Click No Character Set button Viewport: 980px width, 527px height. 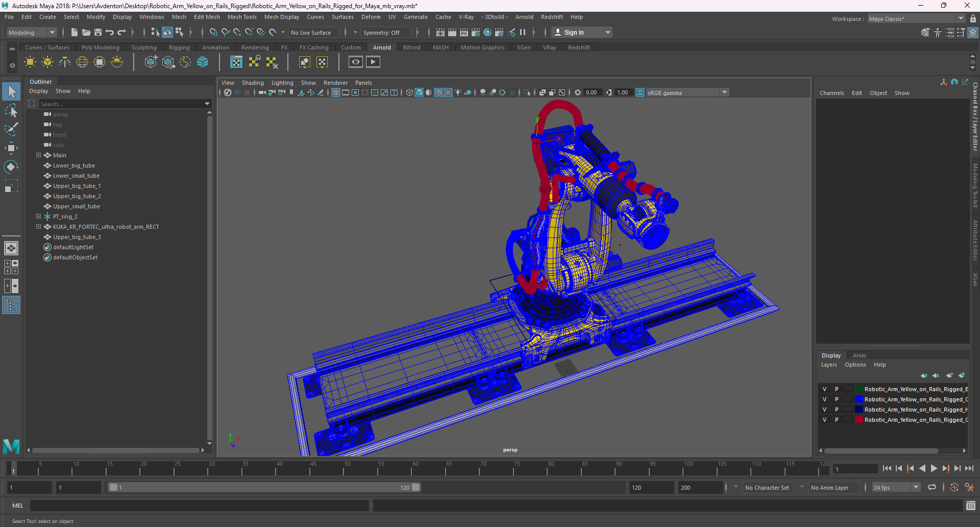pos(767,488)
